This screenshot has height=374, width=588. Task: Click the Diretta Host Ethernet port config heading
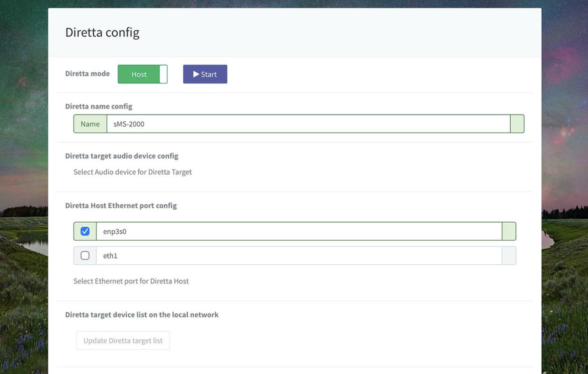click(121, 206)
